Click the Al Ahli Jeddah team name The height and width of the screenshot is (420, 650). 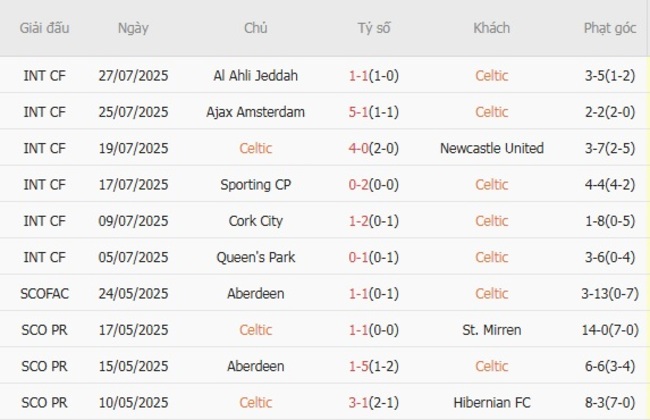coord(256,75)
